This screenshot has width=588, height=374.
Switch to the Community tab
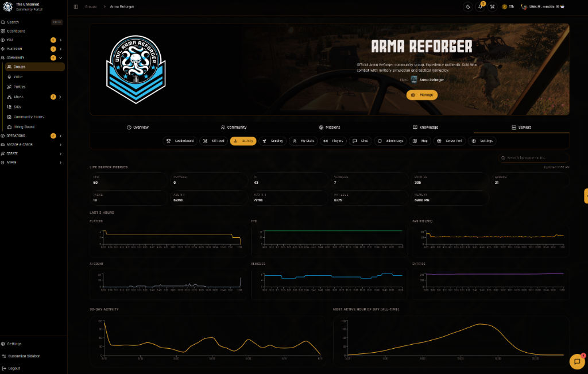(x=234, y=127)
